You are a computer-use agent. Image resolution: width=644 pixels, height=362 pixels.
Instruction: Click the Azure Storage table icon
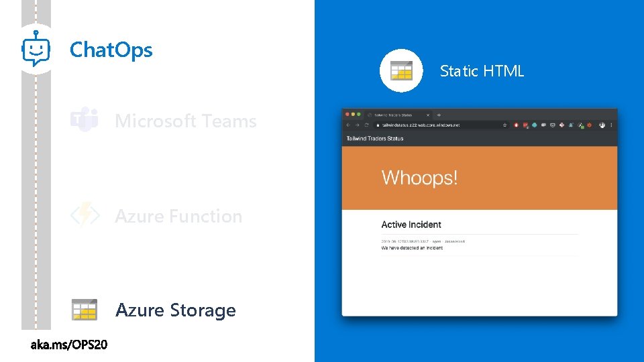(x=85, y=310)
